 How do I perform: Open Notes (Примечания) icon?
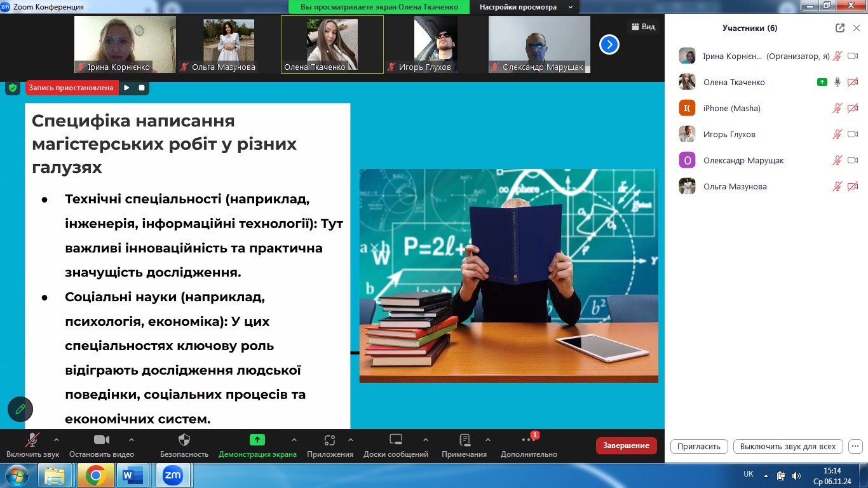(465, 440)
